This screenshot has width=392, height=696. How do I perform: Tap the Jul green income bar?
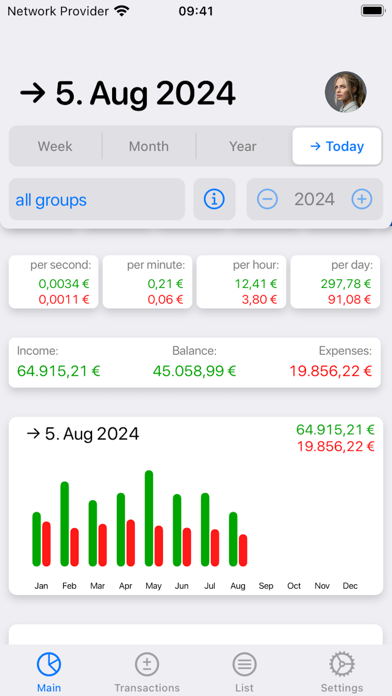[205, 530]
